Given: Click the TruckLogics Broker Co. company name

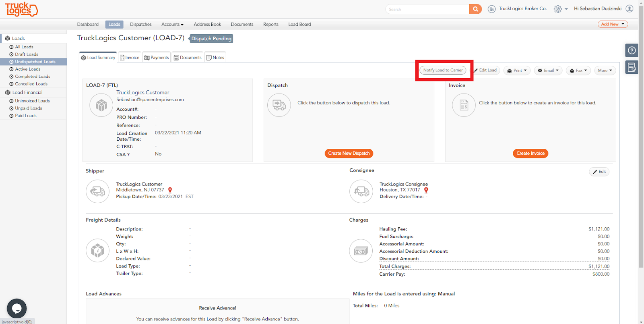Looking at the screenshot, I should tap(523, 8).
